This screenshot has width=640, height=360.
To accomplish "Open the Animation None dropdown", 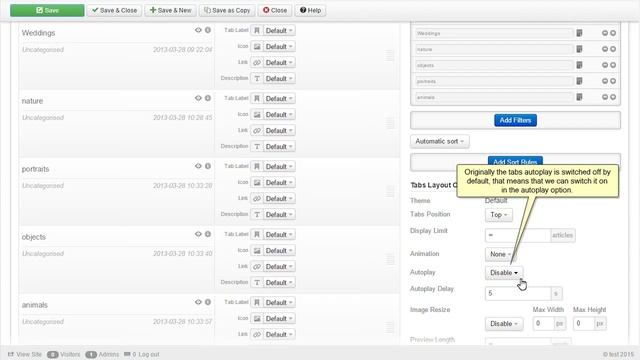I will (500, 254).
